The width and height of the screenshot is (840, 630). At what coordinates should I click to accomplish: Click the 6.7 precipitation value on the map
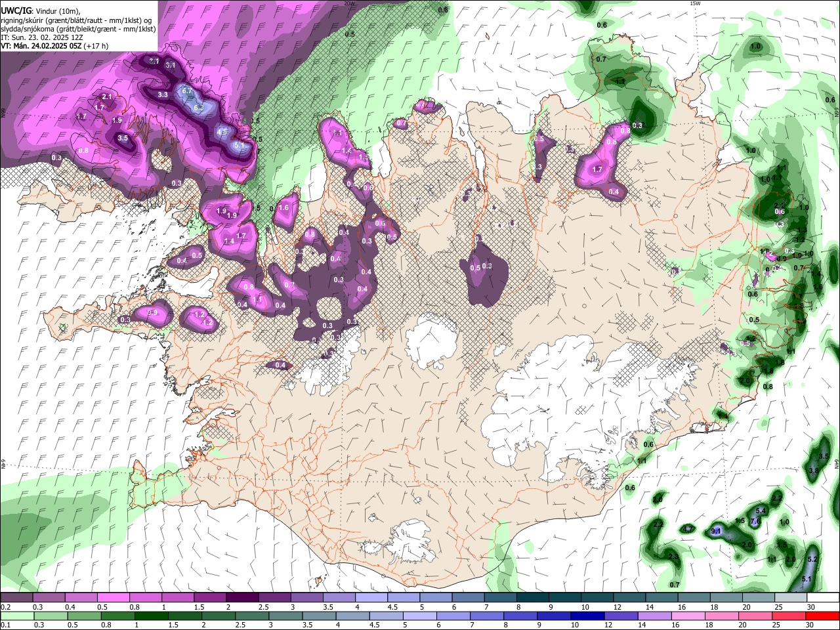[186, 91]
